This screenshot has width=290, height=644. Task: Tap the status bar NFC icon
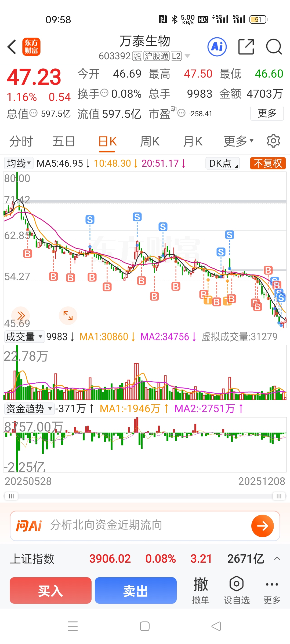point(163,19)
